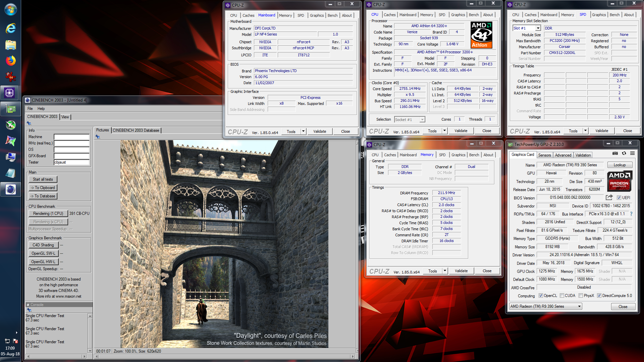Image resolution: width=644 pixels, height=362 pixels.
Task: Launch Internet Explorer from the taskbar
Action: tap(10, 28)
